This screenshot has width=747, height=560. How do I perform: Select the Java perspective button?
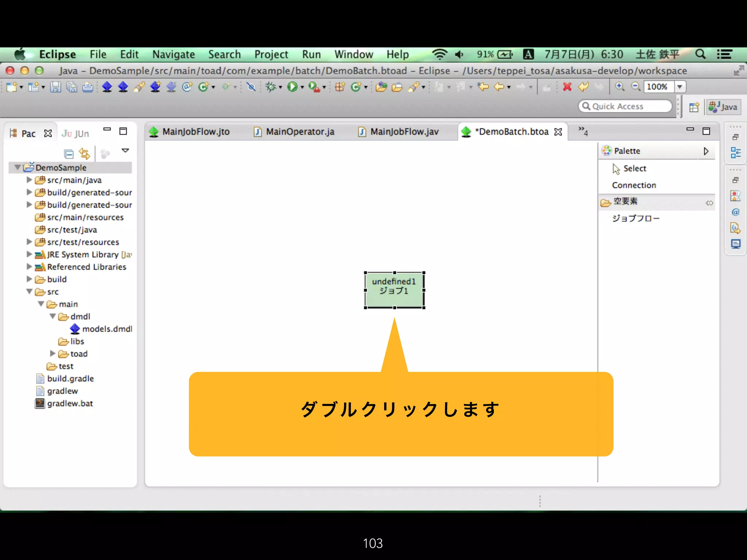pyautogui.click(x=723, y=107)
